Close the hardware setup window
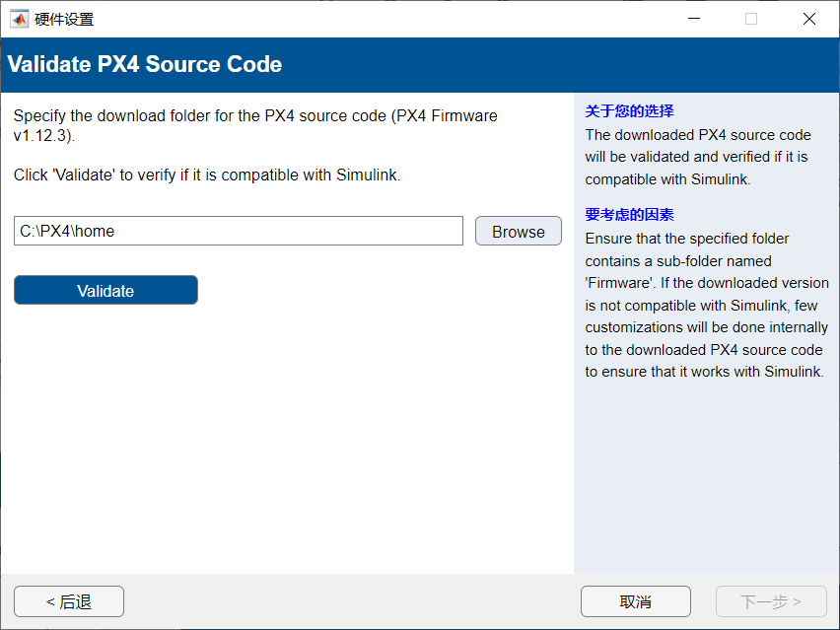This screenshot has height=630, width=840. click(809, 19)
